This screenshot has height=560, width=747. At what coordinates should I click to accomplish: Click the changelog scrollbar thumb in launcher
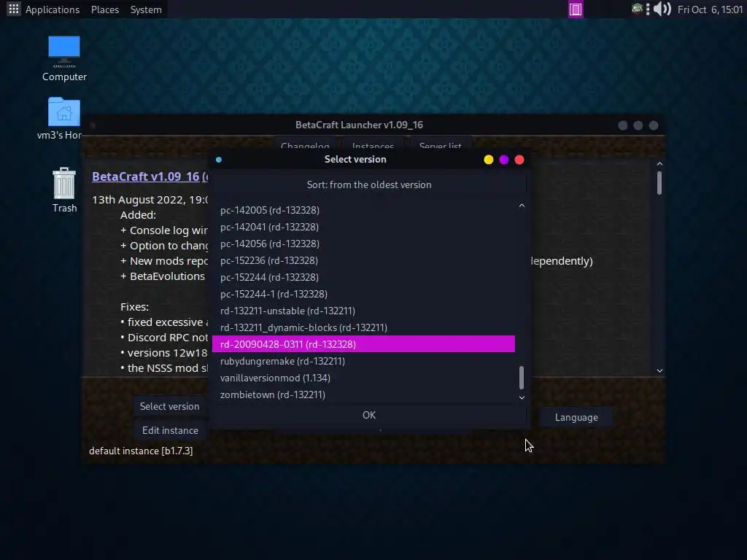click(659, 183)
